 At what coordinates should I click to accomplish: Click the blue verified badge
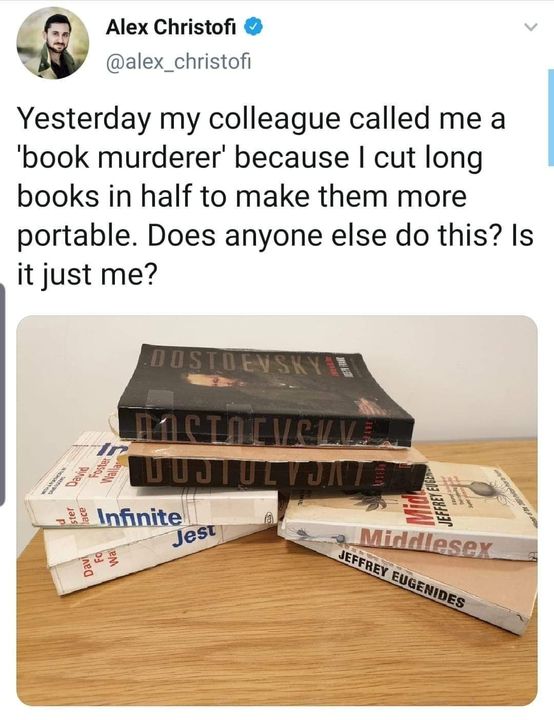point(253,28)
